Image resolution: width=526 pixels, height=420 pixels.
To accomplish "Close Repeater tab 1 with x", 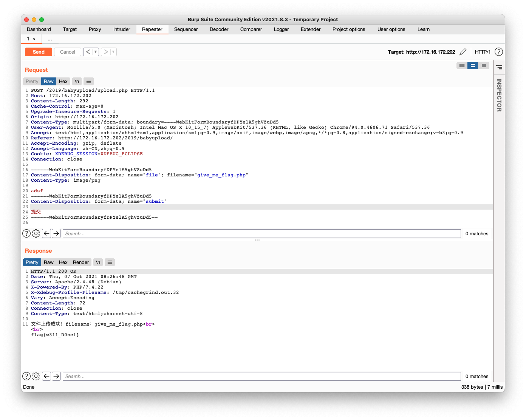I will tap(34, 39).
